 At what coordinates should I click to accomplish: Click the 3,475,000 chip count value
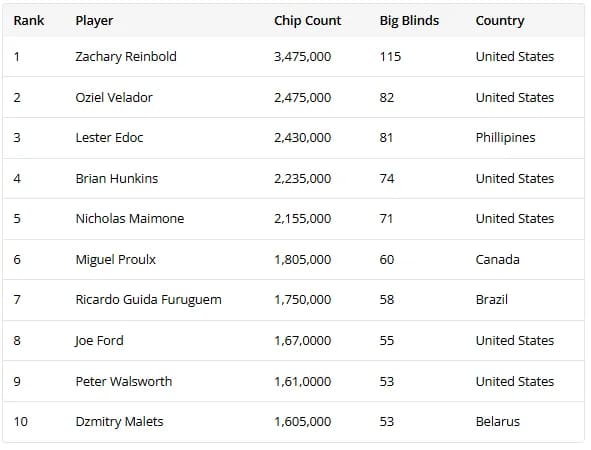pyautogui.click(x=302, y=57)
